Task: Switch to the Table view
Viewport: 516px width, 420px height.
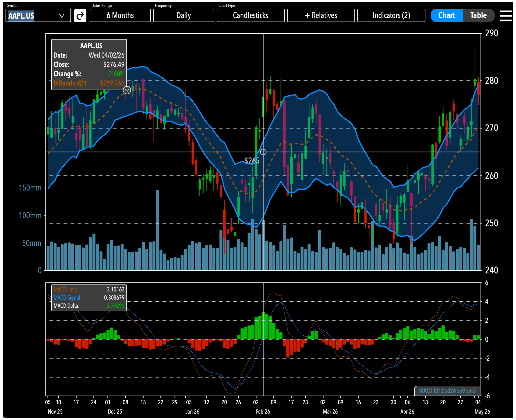Action: [x=478, y=15]
